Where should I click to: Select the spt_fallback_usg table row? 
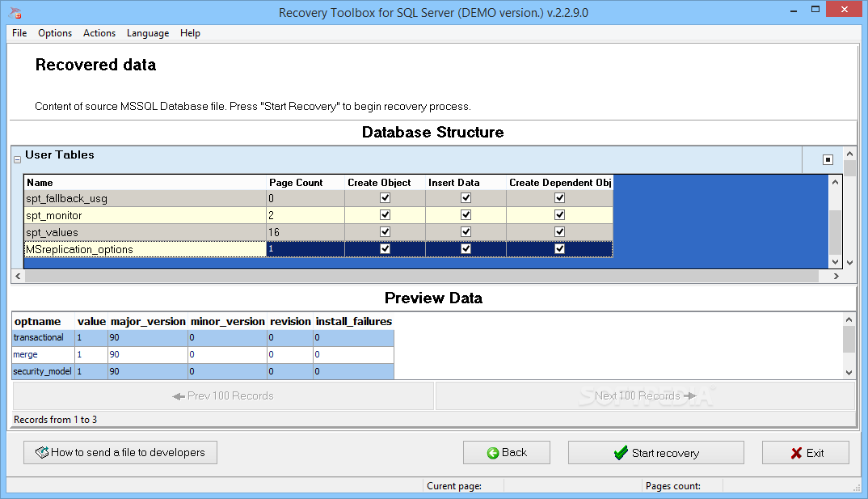(318, 198)
